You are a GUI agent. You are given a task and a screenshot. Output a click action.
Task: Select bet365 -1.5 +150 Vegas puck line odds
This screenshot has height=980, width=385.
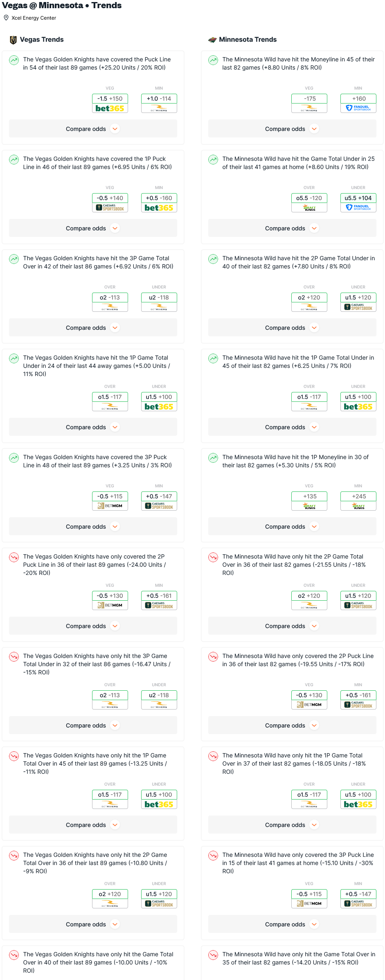[x=110, y=103]
